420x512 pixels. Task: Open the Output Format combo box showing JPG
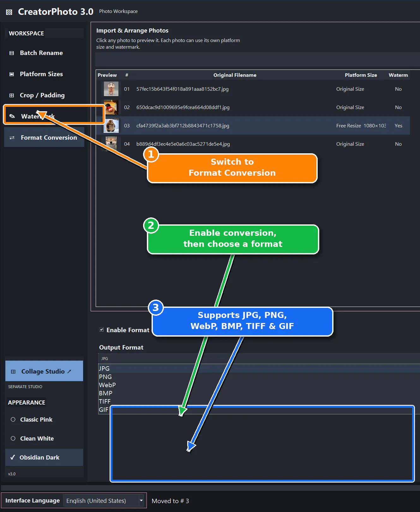pos(259,358)
